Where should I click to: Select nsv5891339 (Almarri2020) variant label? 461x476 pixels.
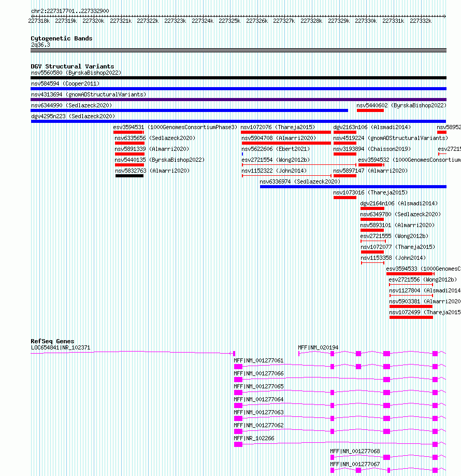152,149
